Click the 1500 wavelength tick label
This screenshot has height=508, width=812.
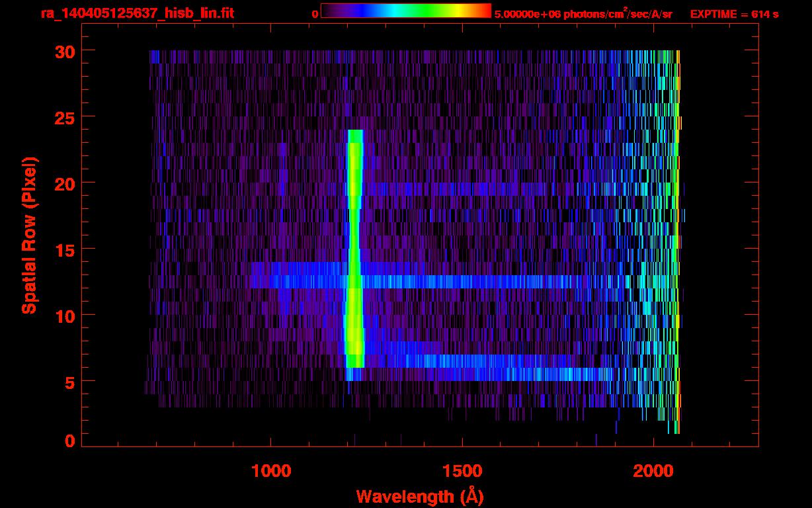462,470
